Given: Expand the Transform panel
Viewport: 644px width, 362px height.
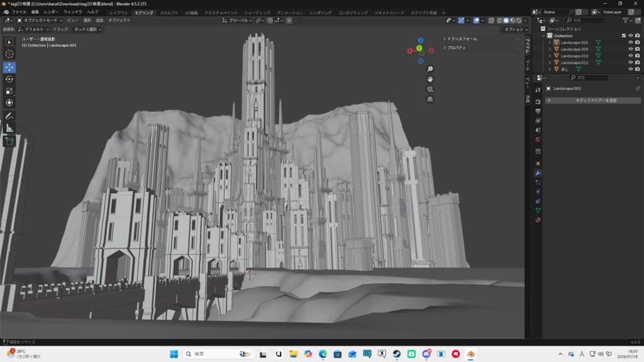Looking at the screenshot, I should [460, 38].
